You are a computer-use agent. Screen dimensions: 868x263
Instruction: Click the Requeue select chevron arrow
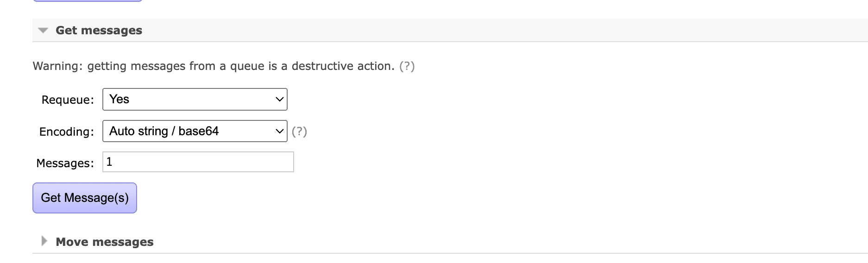point(279,100)
